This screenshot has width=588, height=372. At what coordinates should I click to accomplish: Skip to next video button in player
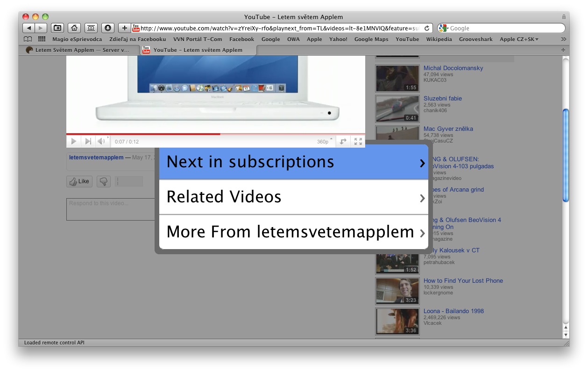coord(87,141)
